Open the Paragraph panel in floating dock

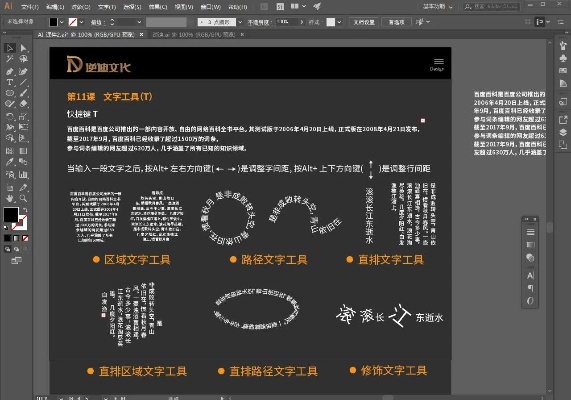(x=530, y=288)
